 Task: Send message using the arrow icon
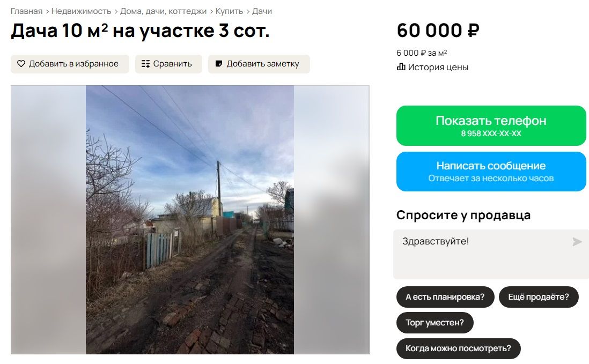577,242
